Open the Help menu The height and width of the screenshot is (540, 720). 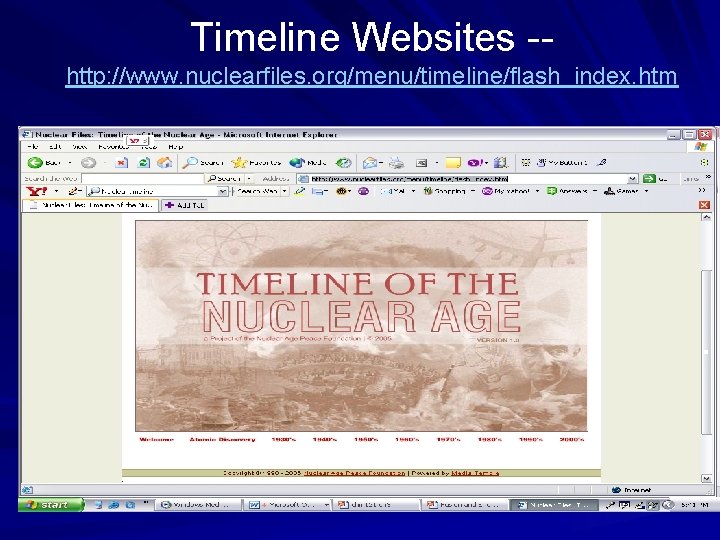[x=175, y=147]
